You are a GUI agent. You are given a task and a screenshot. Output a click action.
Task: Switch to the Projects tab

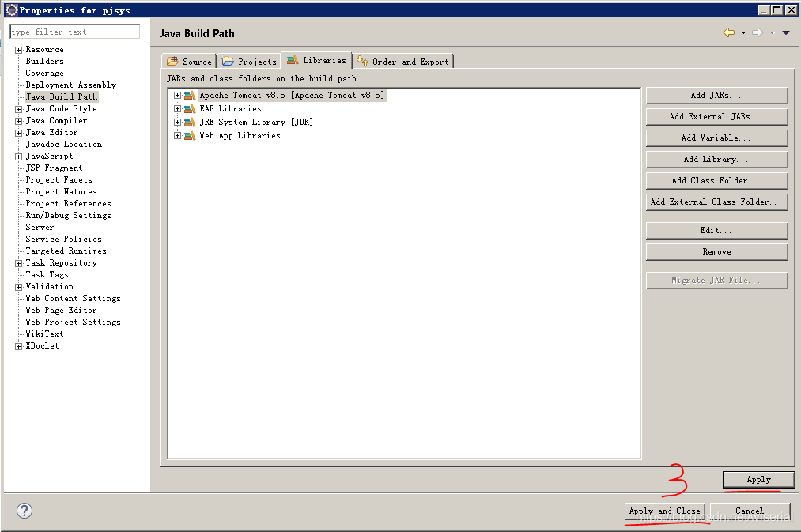(x=249, y=62)
